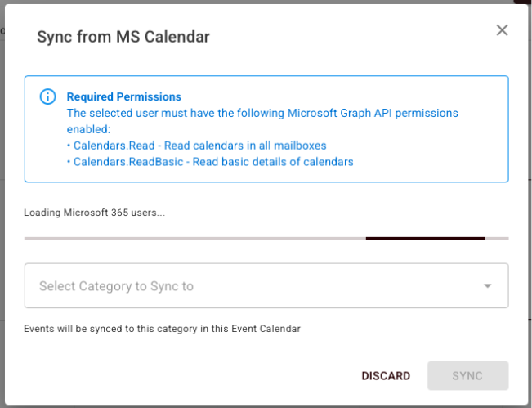The width and height of the screenshot is (532, 408).
Task: Click the Sync button
Action: (467, 376)
